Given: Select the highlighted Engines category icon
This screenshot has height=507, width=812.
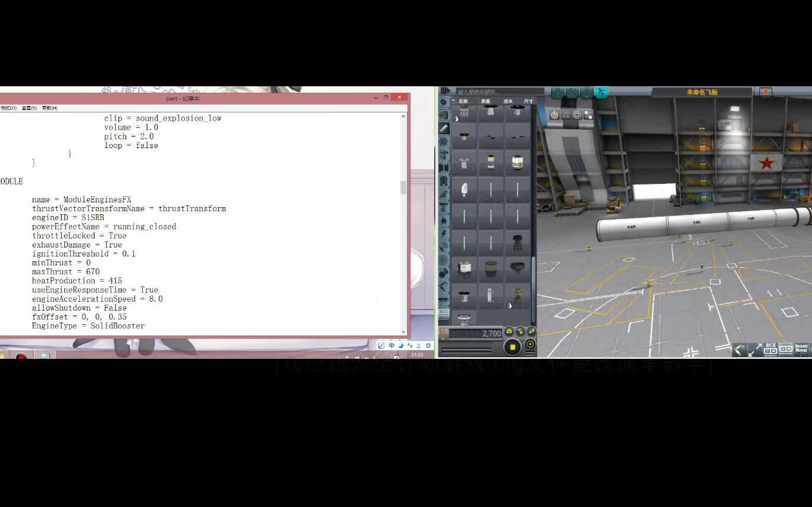Looking at the screenshot, I should click(x=444, y=129).
